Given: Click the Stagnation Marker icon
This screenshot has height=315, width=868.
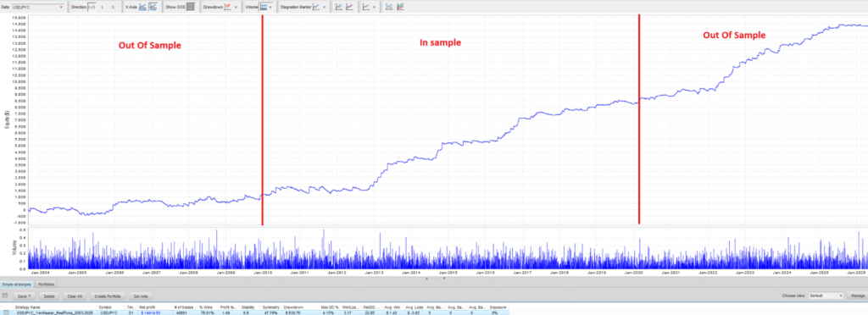Looking at the screenshot, I should pyautogui.click(x=316, y=7).
